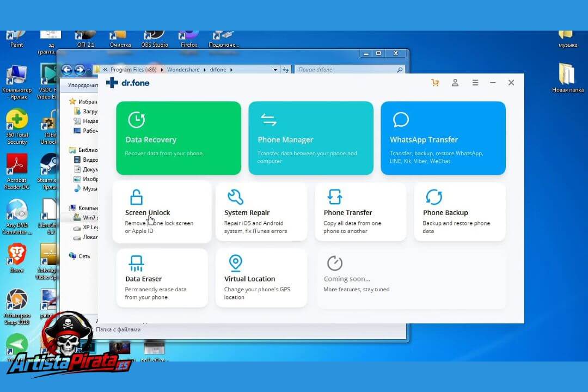Screen dimensions: 588x392
Task: Select the Coming soon... label
Action: pos(347,279)
